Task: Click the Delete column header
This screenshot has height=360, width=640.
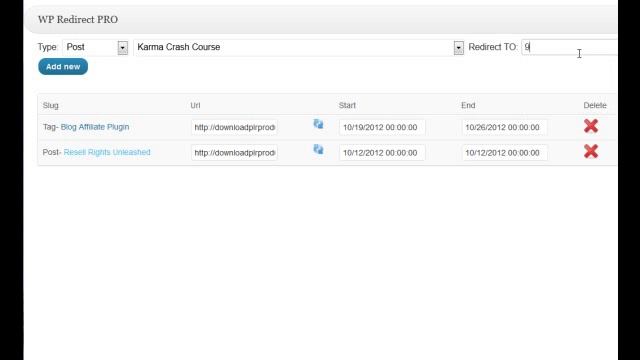Action: coord(595,105)
